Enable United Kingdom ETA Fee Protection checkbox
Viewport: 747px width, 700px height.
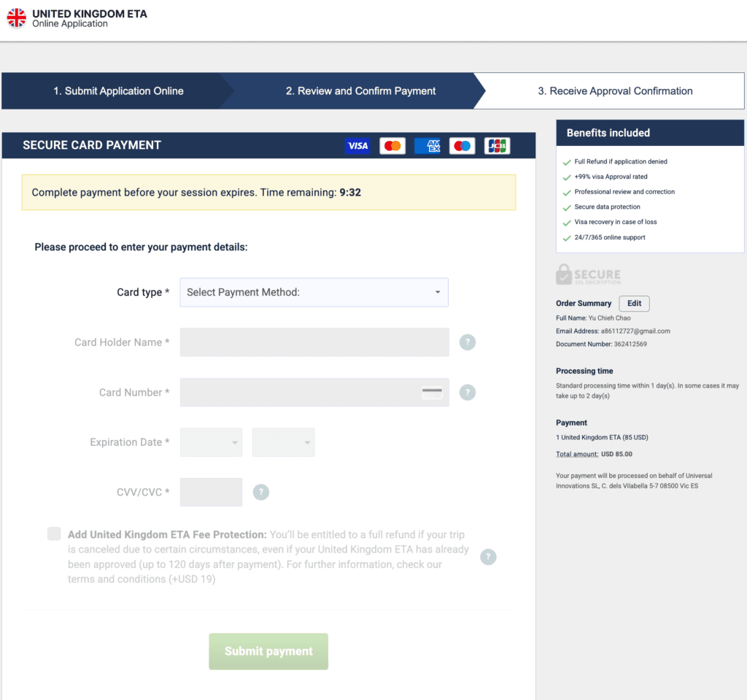coord(54,534)
